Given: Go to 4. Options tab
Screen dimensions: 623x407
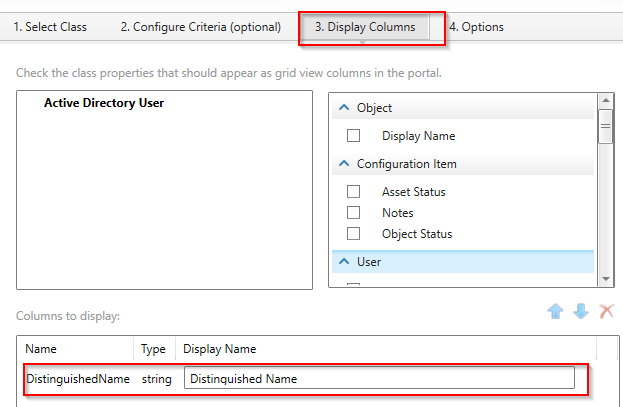Looking at the screenshot, I should pos(476,27).
